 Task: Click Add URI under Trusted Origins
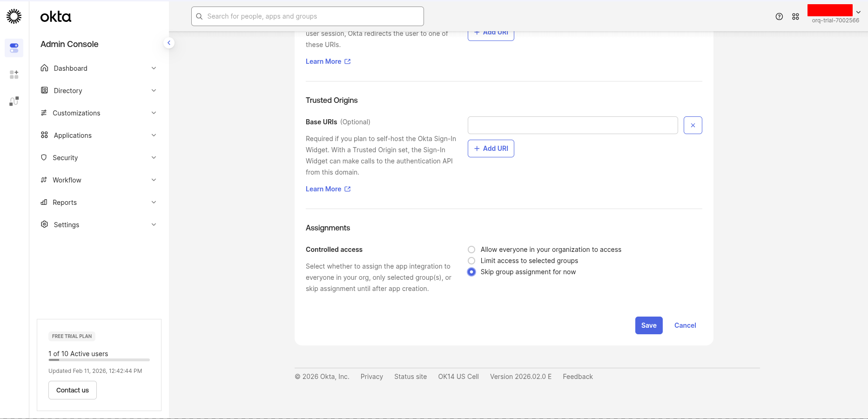[x=491, y=149]
